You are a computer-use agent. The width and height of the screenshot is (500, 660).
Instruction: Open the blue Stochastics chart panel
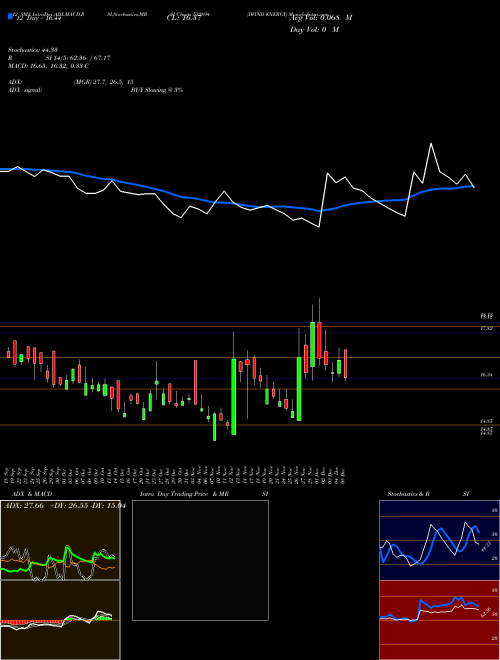coord(439,540)
